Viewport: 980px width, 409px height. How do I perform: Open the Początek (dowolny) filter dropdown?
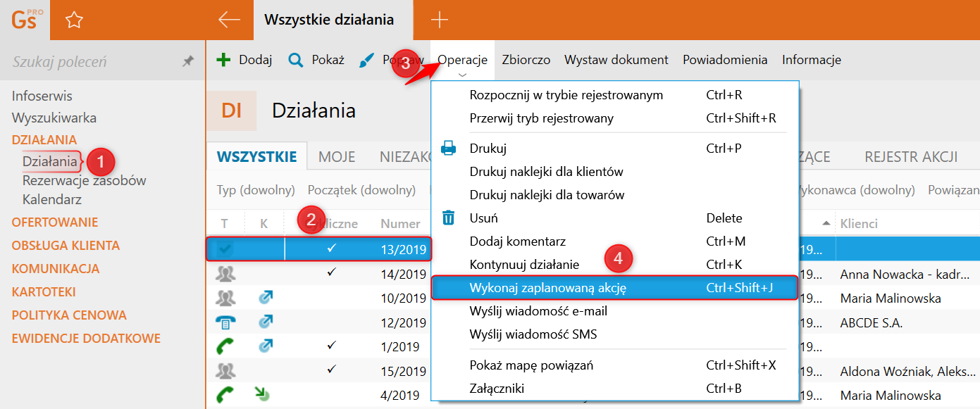coord(361,190)
